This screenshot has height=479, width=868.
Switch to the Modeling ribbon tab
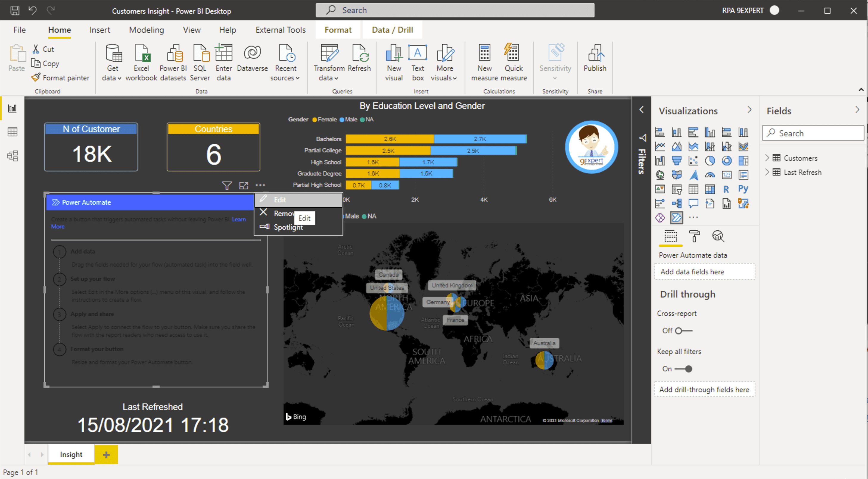146,30
